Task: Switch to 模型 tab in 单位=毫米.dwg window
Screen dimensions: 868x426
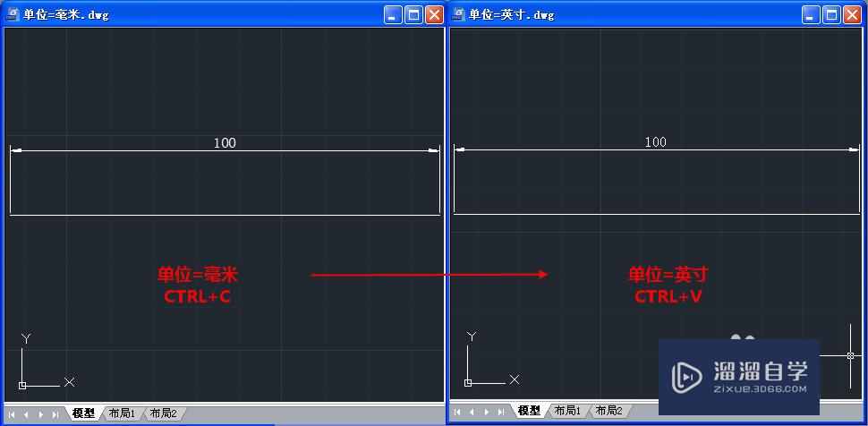Action: point(83,413)
